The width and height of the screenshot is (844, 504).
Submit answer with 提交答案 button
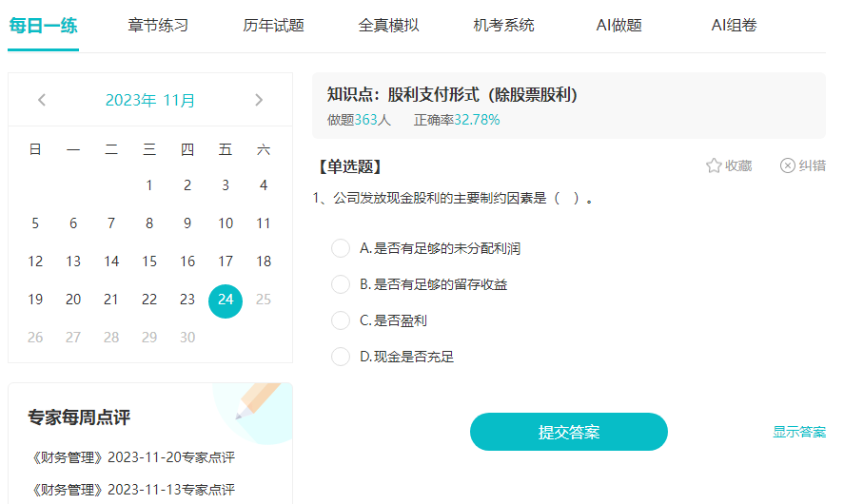tap(569, 432)
